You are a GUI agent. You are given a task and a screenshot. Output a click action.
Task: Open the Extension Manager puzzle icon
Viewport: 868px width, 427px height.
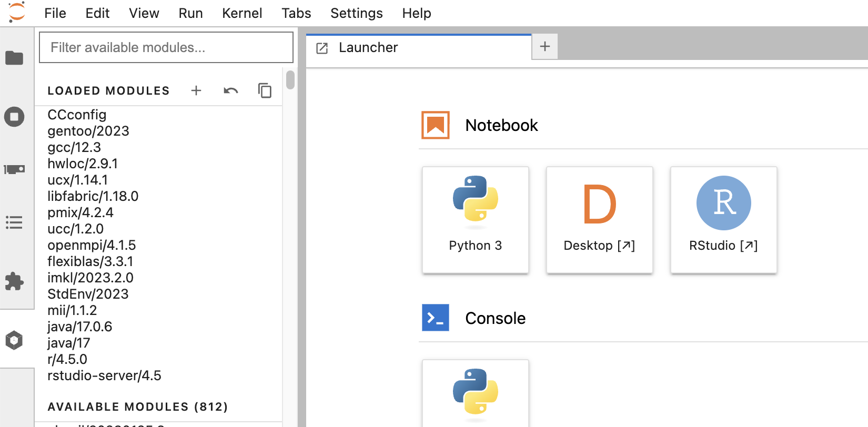click(x=14, y=281)
